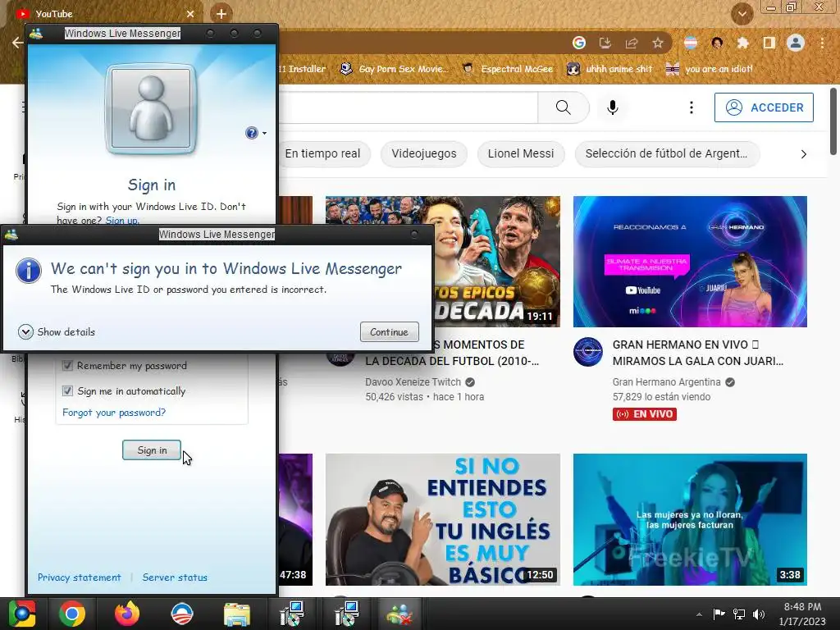Open Chrome tab search dropdown
This screenshot has width=840, height=630.
742,14
